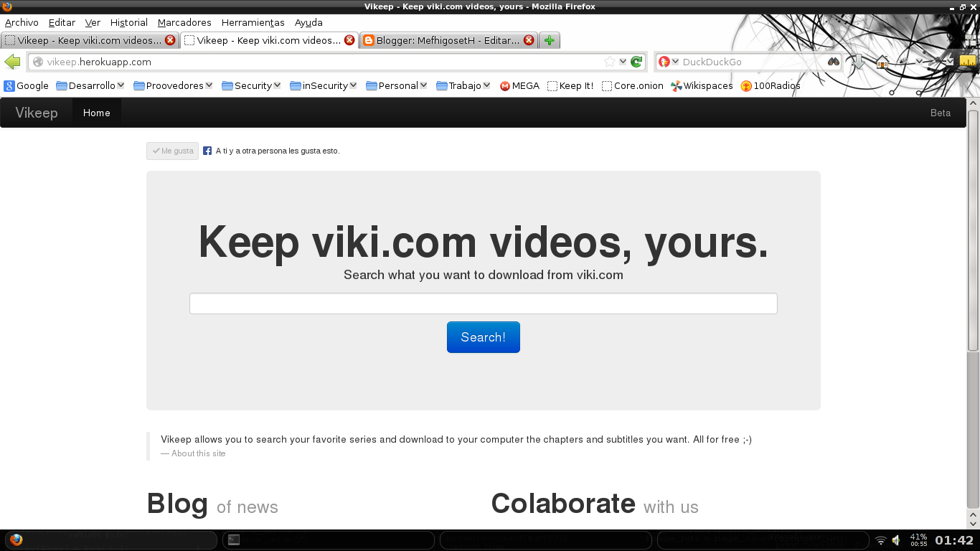The width and height of the screenshot is (980, 551).
Task: Click the viki.com search input field
Action: (484, 303)
